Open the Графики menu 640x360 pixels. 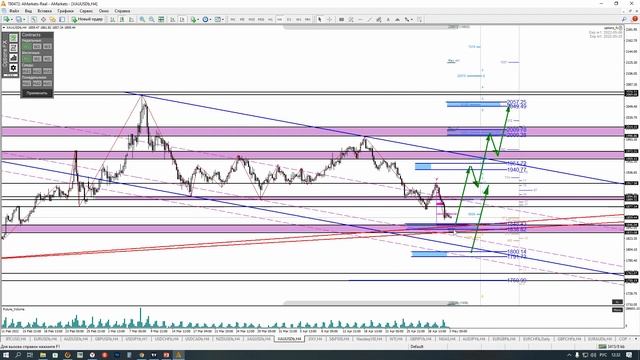pyautogui.click(x=65, y=11)
